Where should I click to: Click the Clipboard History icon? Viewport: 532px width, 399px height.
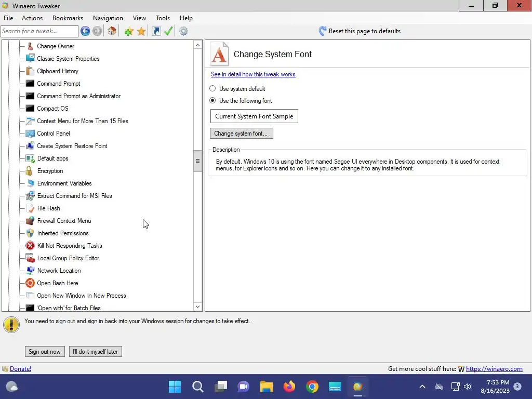click(30, 71)
